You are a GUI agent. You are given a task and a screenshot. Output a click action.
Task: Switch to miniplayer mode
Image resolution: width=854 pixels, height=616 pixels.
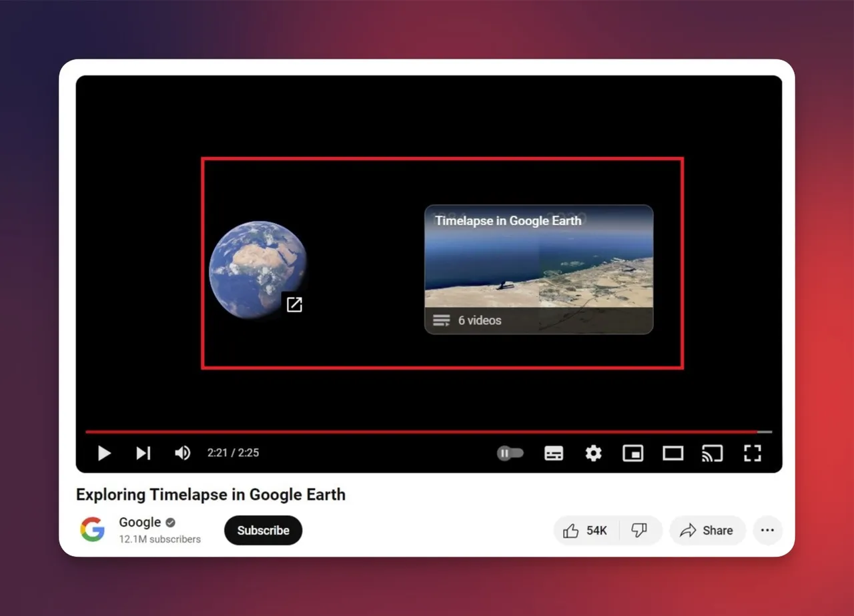point(632,453)
